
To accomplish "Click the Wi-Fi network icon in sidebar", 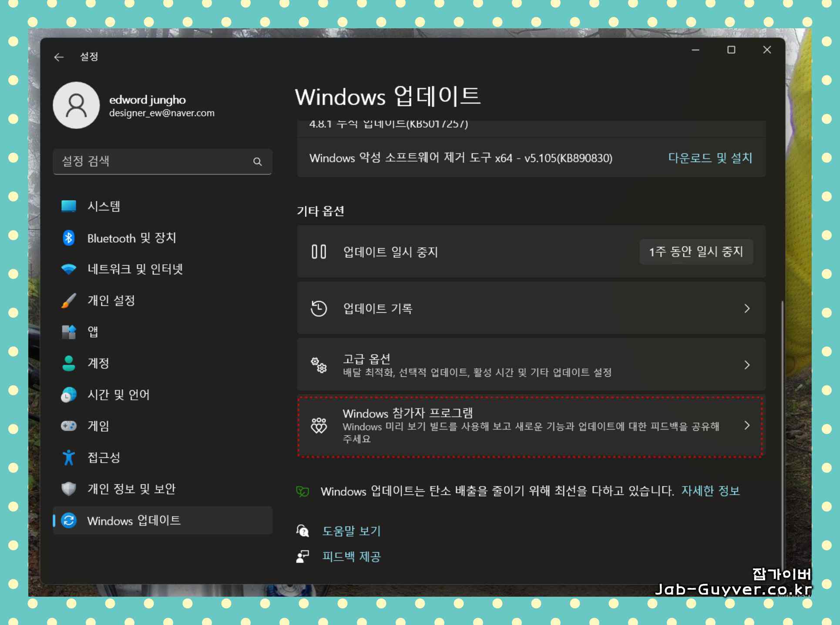I will coord(69,269).
